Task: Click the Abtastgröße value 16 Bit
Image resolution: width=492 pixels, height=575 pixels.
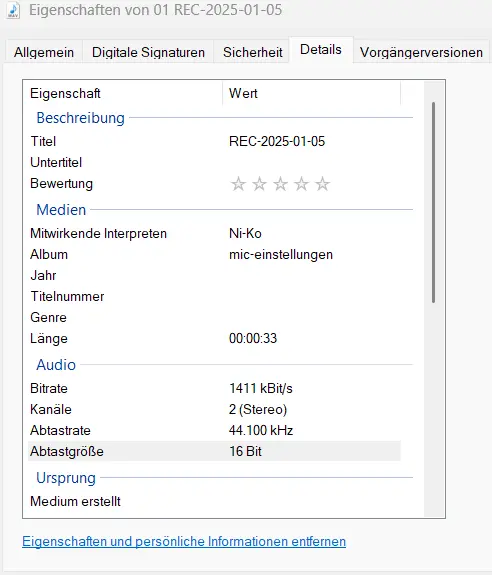Action: pyautogui.click(x=245, y=451)
